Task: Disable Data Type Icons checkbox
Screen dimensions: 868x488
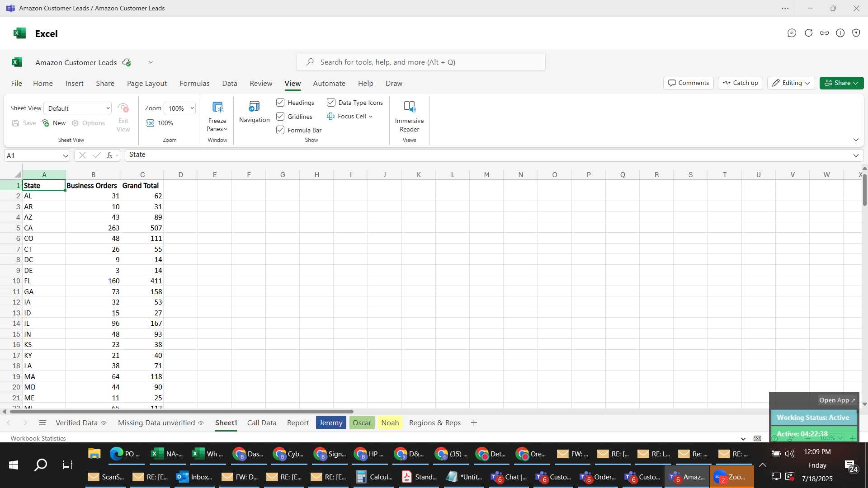Action: pyautogui.click(x=331, y=103)
